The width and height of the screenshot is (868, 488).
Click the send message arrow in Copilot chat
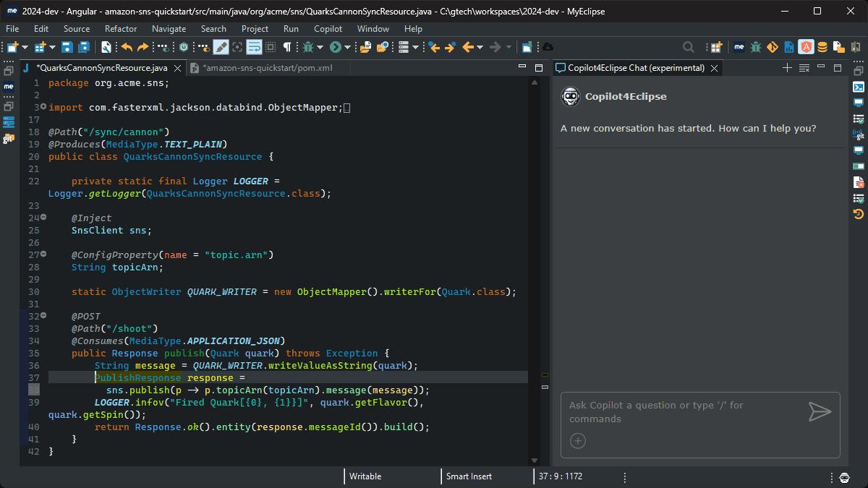819,412
